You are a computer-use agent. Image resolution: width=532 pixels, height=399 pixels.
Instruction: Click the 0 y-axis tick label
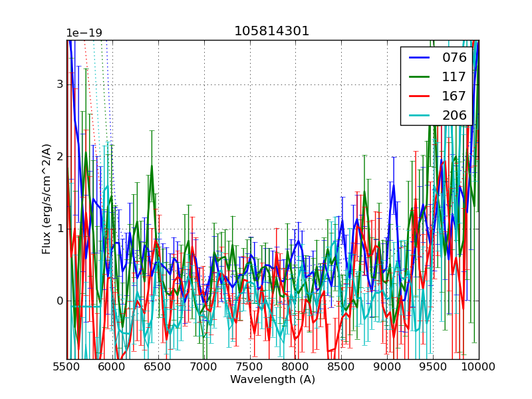click(59, 301)
